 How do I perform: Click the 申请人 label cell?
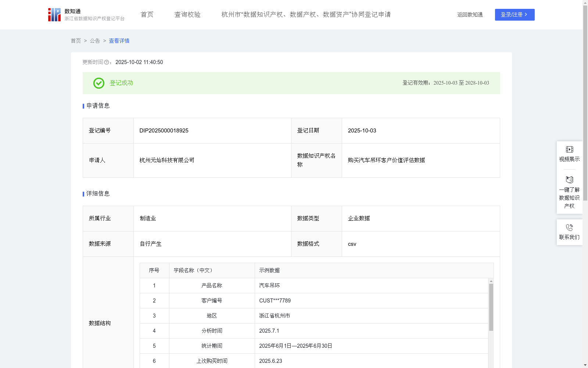pos(108,160)
